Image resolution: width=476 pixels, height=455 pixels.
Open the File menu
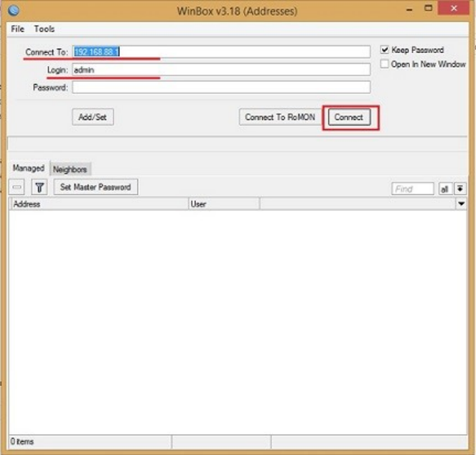(18, 29)
